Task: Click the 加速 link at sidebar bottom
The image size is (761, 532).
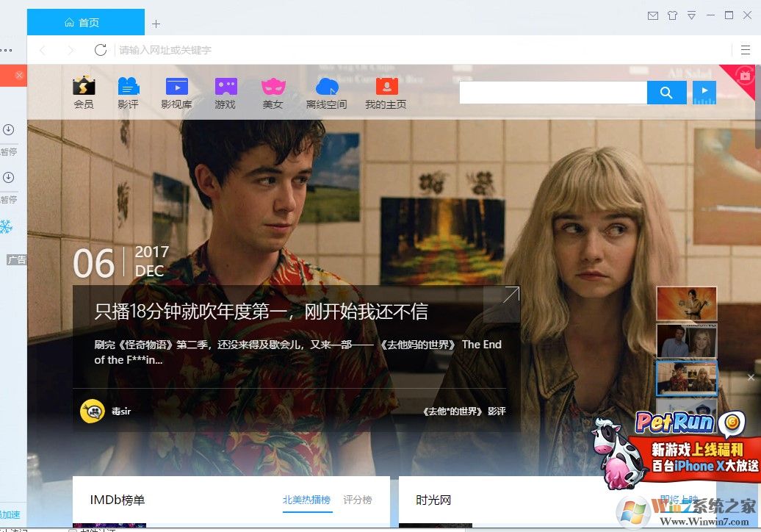Action: coord(10,514)
